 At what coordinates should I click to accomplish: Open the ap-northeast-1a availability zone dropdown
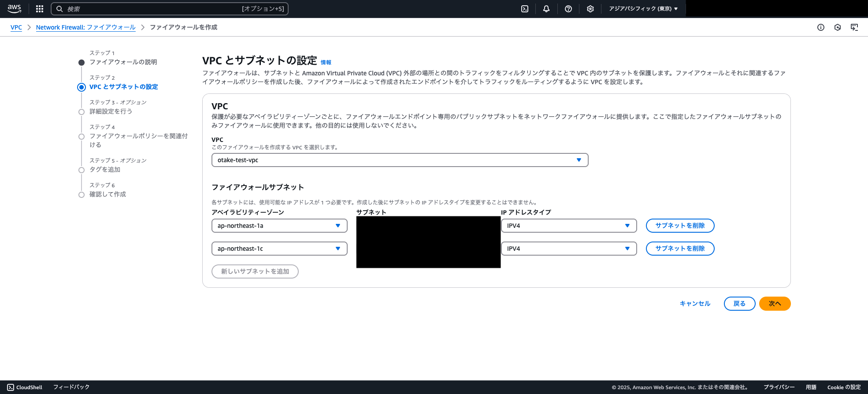click(279, 226)
